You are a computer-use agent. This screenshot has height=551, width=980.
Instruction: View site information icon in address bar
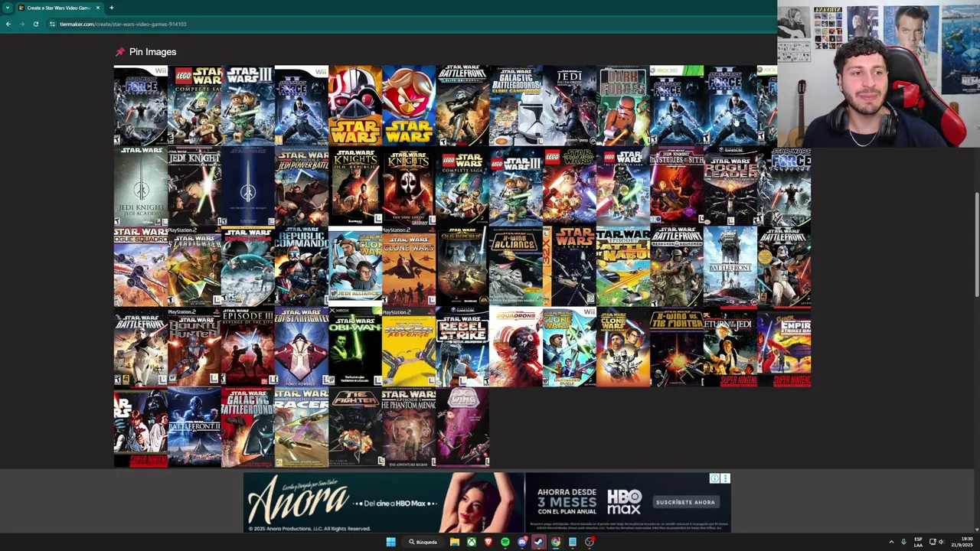coord(52,24)
